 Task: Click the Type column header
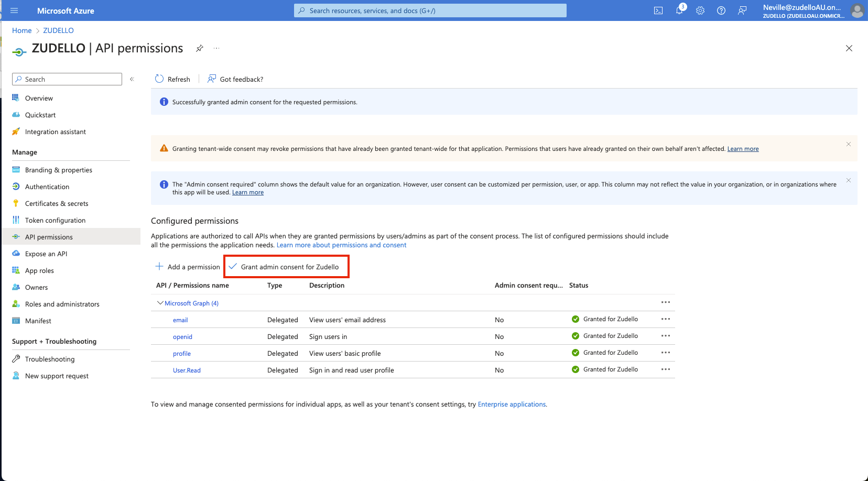[x=275, y=285]
